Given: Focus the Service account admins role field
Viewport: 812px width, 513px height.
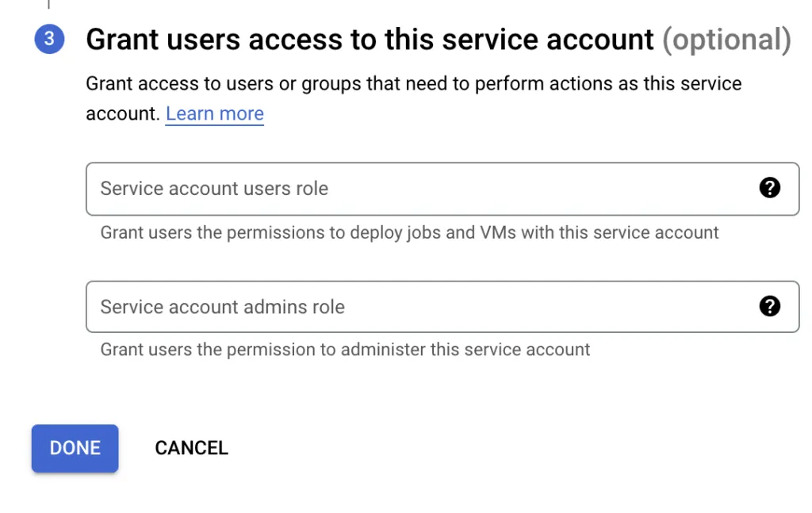Looking at the screenshot, I should point(428,307).
